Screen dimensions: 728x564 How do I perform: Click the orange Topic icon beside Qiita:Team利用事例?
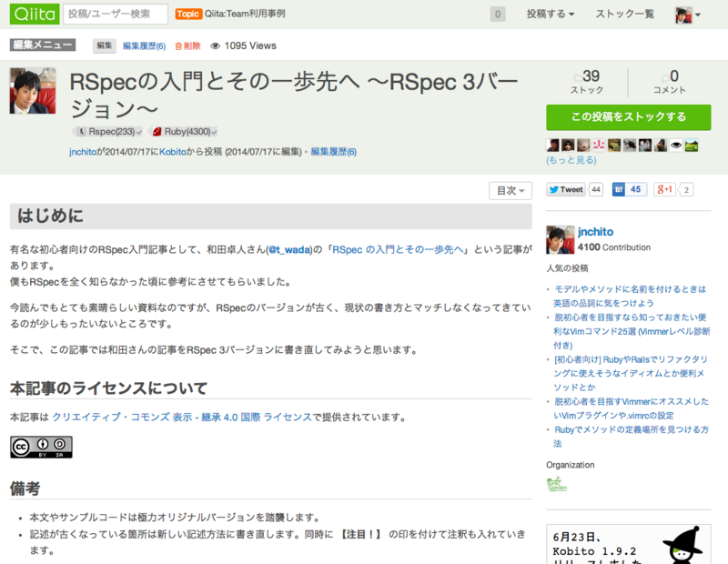point(187,14)
